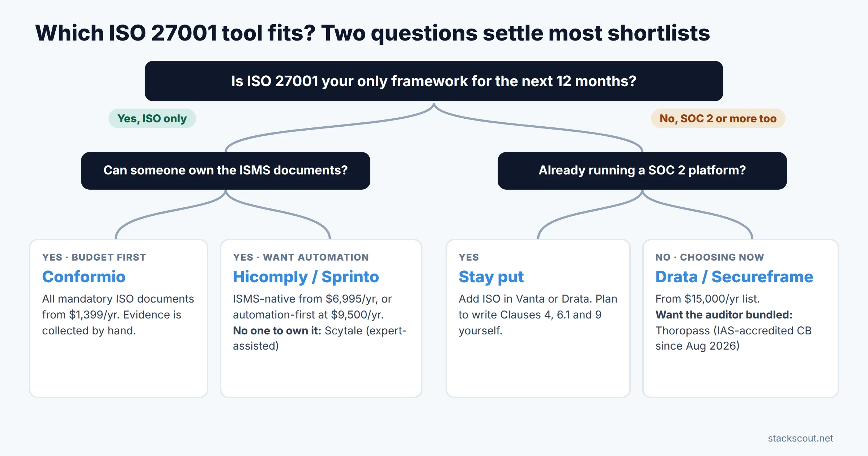Screen dimensions: 868x456
Task: Click the 'YES · WANT AUTOMATION' label
Action: (x=301, y=257)
